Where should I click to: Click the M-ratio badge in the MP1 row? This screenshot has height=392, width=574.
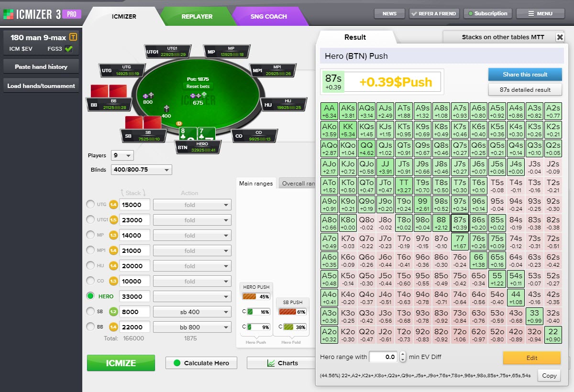(113, 250)
